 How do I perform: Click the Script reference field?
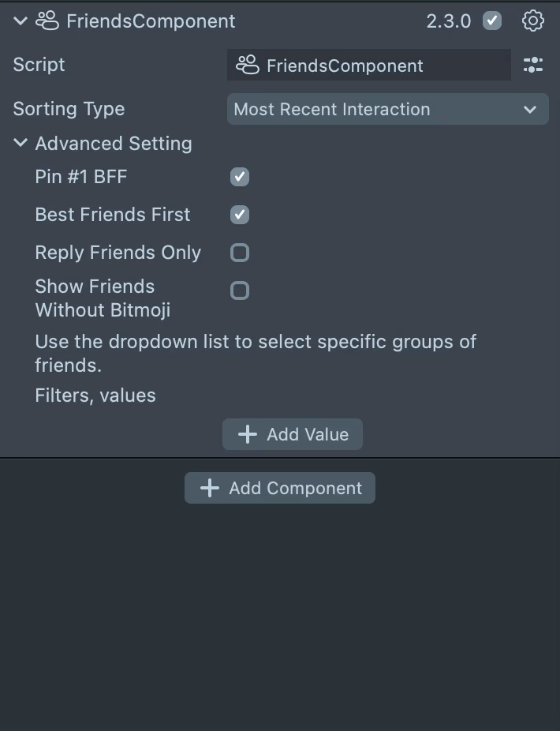point(369,66)
